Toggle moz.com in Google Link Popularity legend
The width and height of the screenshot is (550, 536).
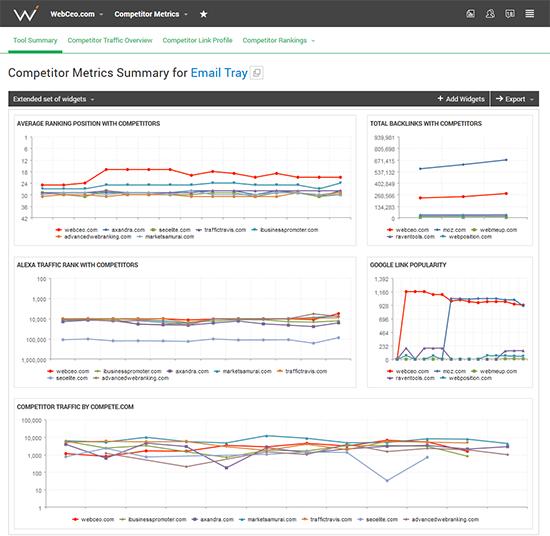click(450, 371)
